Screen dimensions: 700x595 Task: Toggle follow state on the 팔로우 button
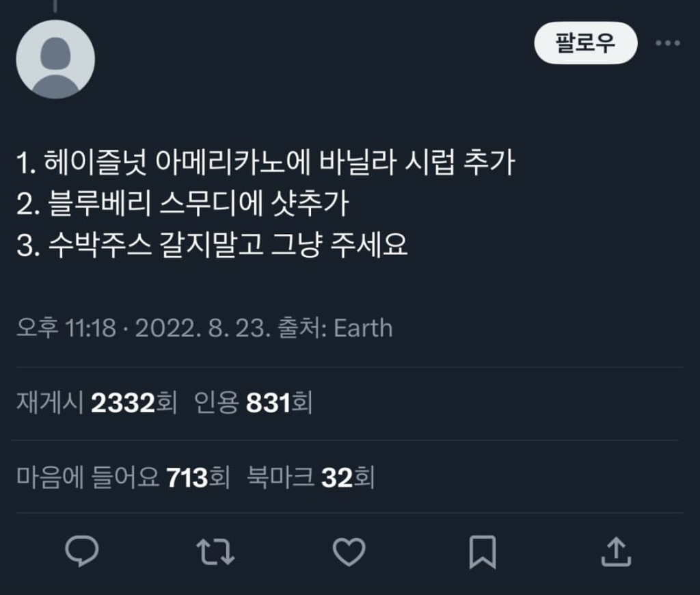coord(585,42)
